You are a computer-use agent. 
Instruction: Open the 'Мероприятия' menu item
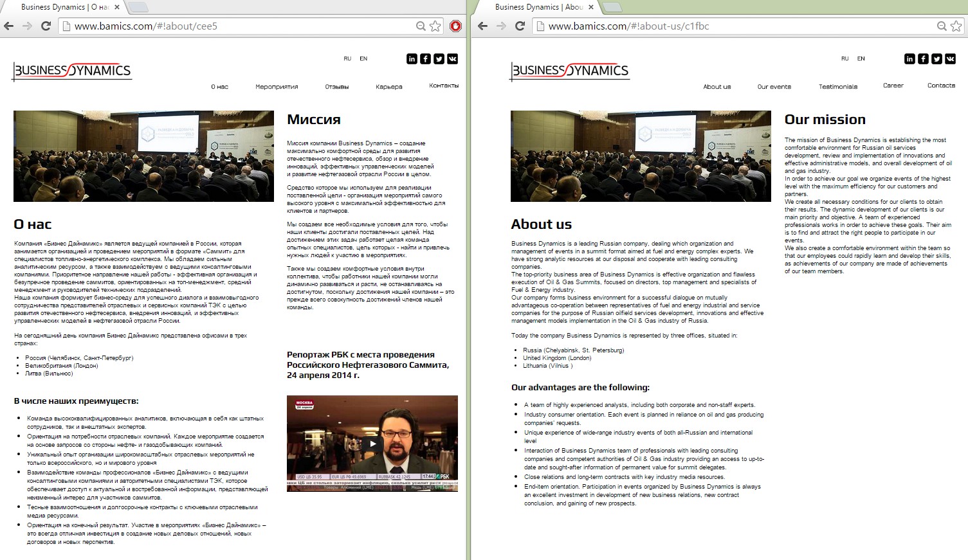click(277, 87)
